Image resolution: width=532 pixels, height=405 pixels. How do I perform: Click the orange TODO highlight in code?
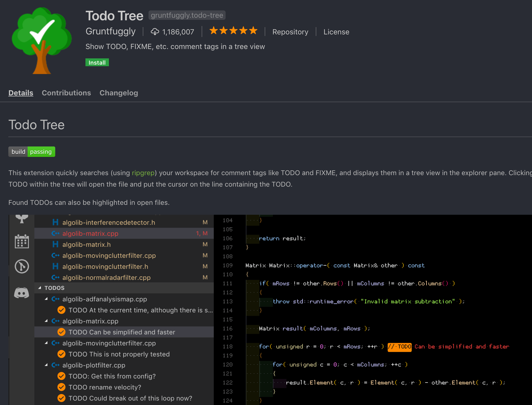(399, 347)
